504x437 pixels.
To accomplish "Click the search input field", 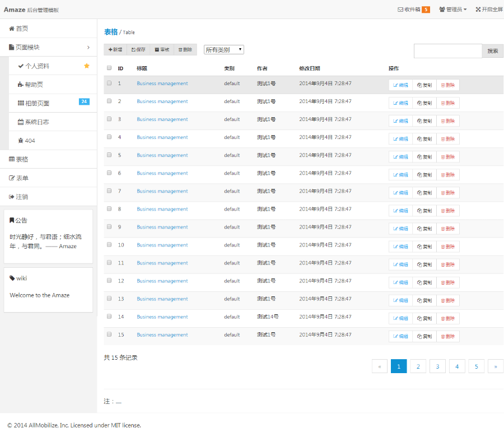I will click(448, 51).
